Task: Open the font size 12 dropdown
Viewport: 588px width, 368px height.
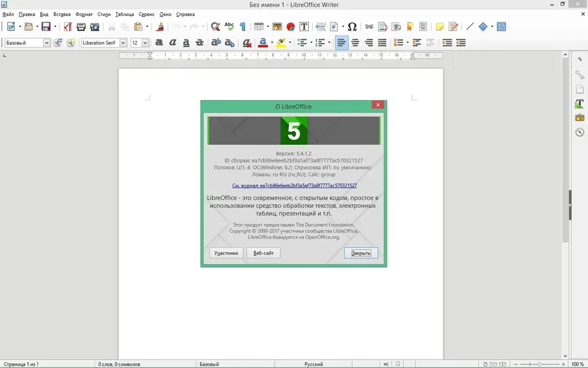Action: point(145,43)
